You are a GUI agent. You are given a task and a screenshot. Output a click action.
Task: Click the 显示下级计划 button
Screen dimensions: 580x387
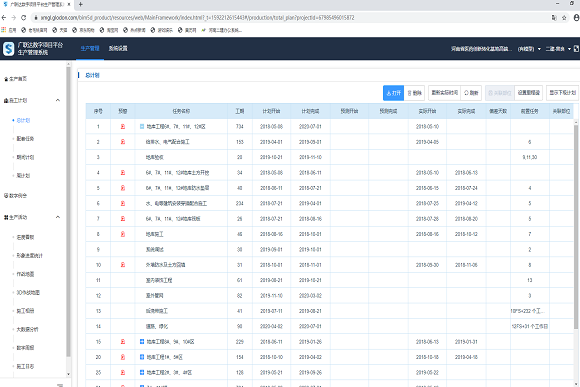coord(563,93)
